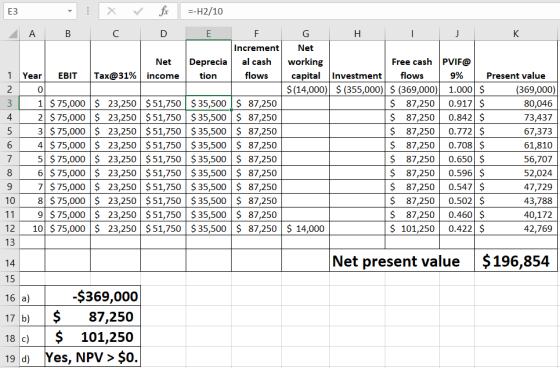Click the present value '42,769' cell
560x368 pixels.
click(516, 228)
